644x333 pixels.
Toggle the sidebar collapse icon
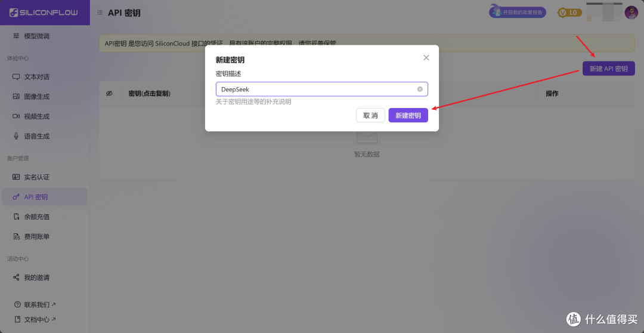point(100,13)
